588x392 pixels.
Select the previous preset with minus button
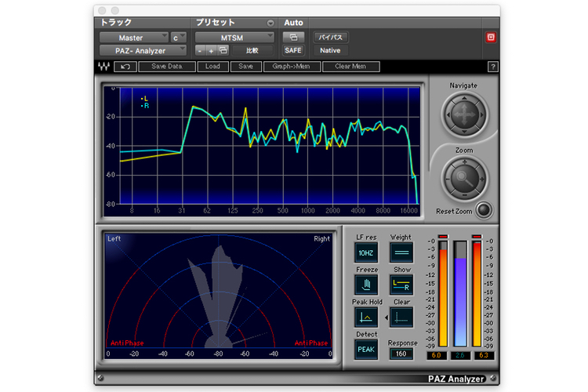pos(200,50)
